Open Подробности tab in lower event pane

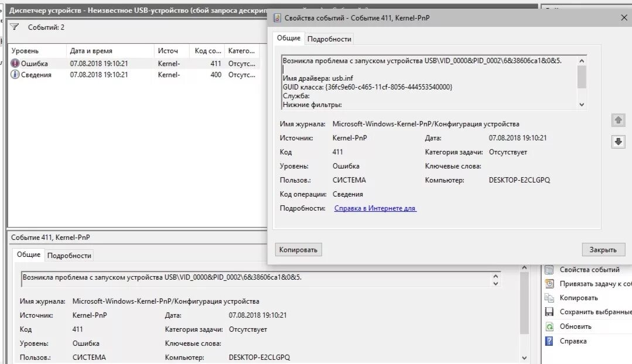point(69,256)
